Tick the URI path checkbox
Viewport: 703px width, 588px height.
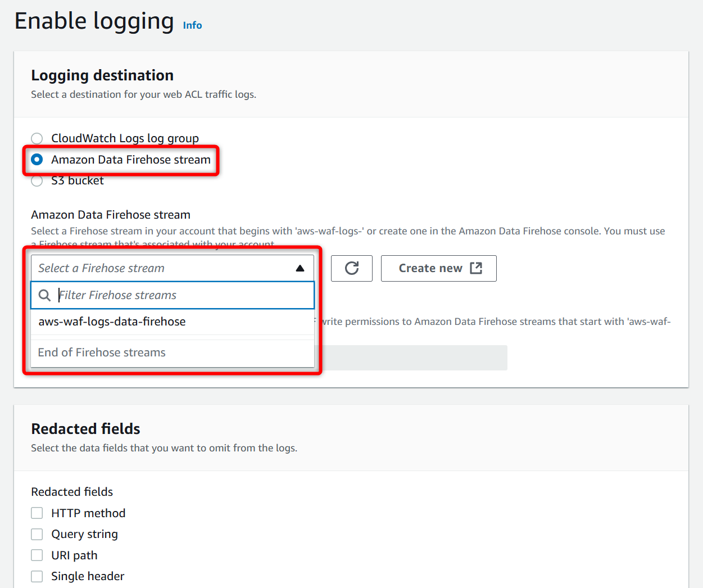37,555
